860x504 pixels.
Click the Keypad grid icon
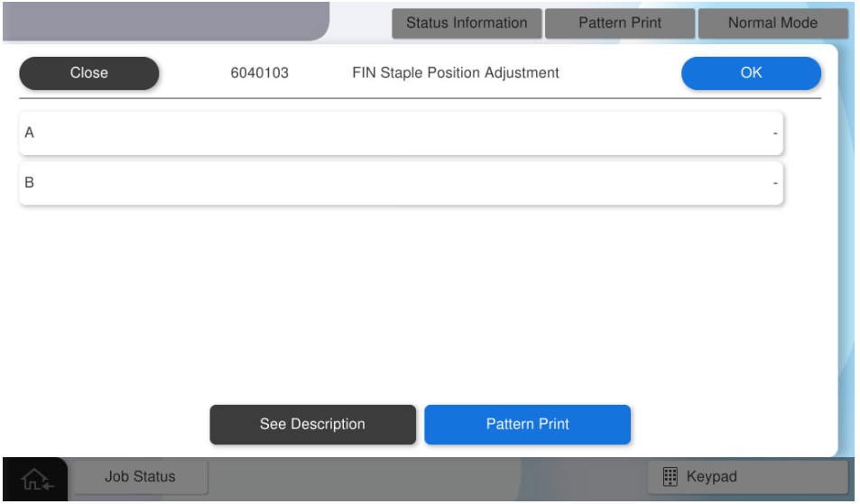click(x=670, y=477)
